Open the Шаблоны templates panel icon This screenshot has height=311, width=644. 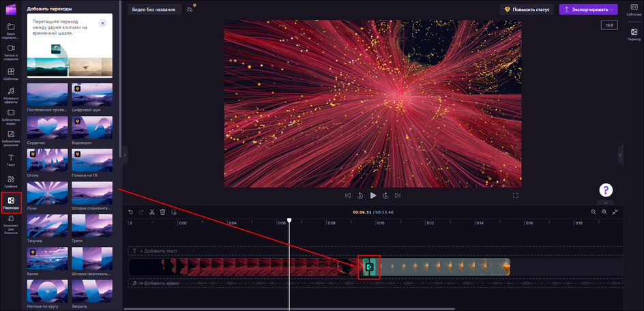11,73
